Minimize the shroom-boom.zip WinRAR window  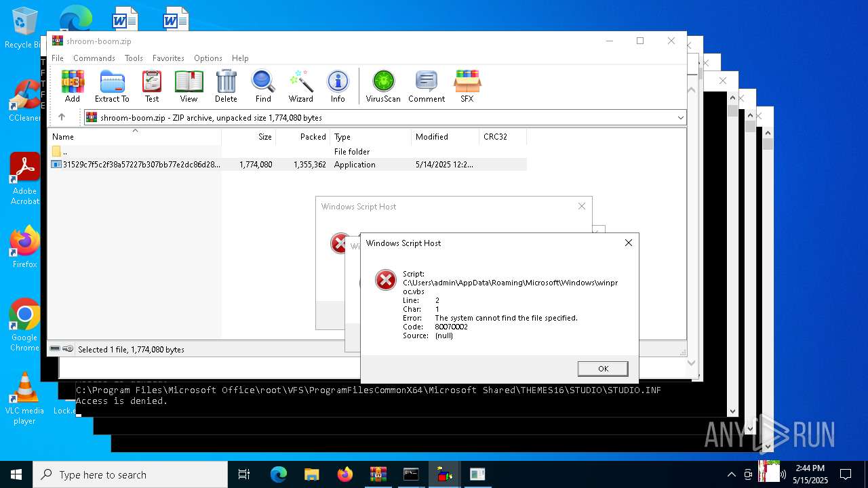[x=609, y=41]
